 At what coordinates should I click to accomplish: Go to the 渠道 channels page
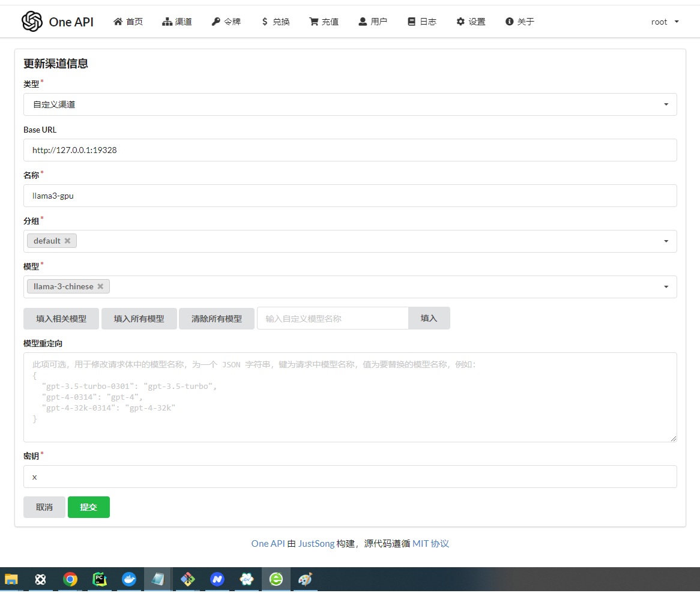[177, 22]
